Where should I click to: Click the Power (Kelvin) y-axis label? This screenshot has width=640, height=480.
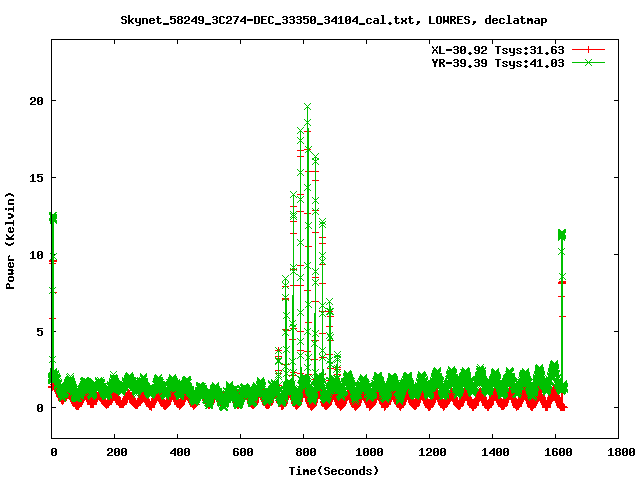point(10,241)
